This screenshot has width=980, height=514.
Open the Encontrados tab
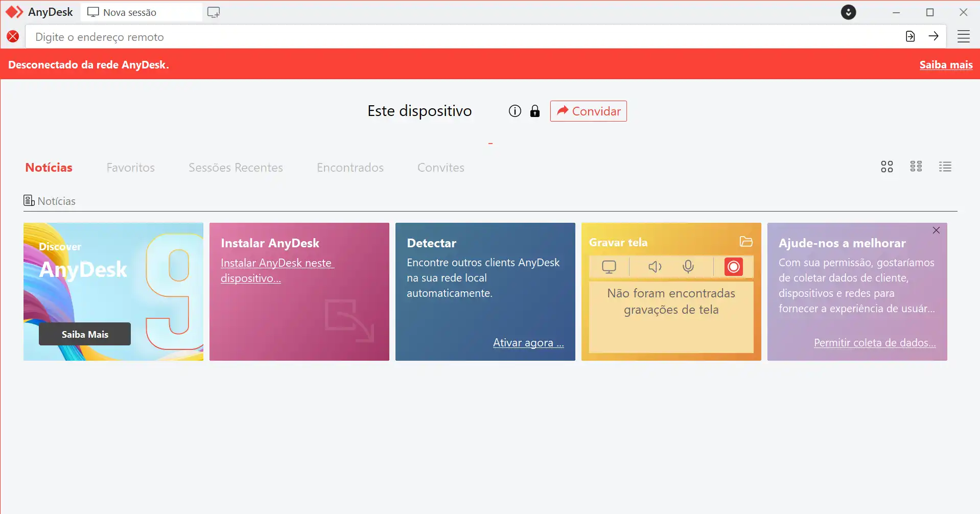tap(350, 168)
